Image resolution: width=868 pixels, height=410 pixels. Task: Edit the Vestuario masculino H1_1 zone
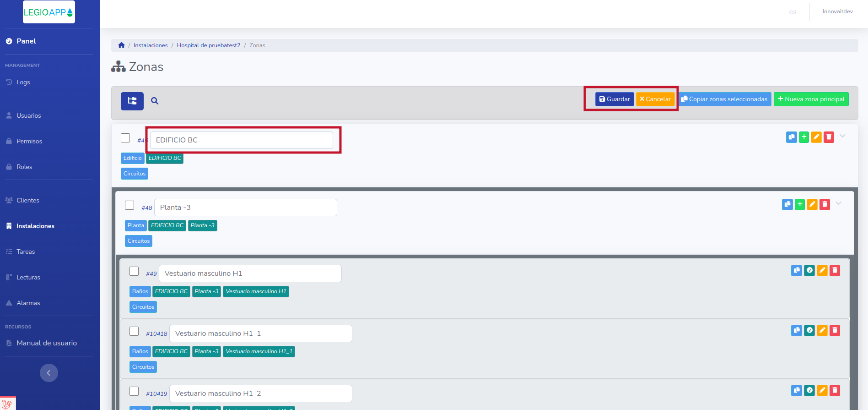click(x=822, y=330)
